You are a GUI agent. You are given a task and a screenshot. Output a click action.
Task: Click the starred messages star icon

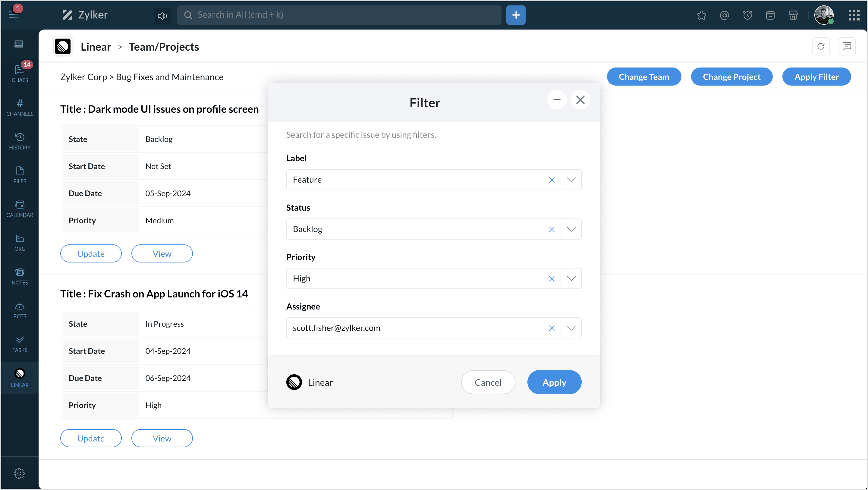point(701,15)
